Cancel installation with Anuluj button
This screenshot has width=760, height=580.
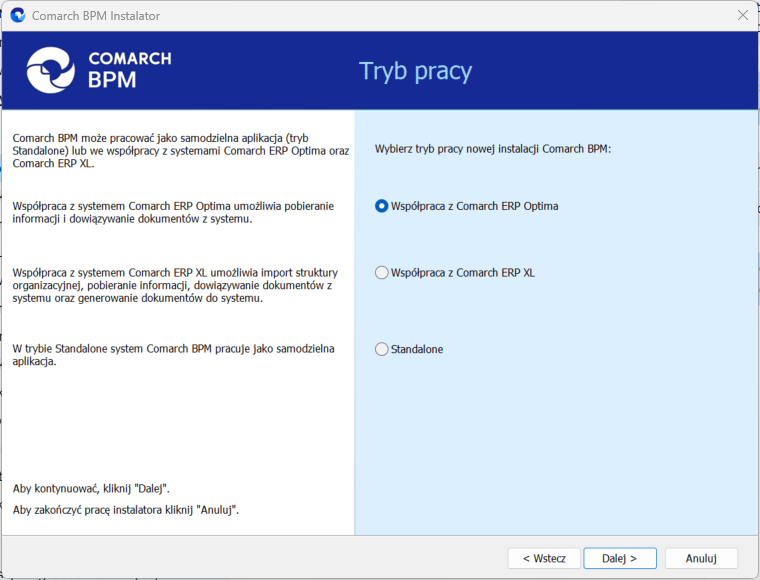(701, 558)
